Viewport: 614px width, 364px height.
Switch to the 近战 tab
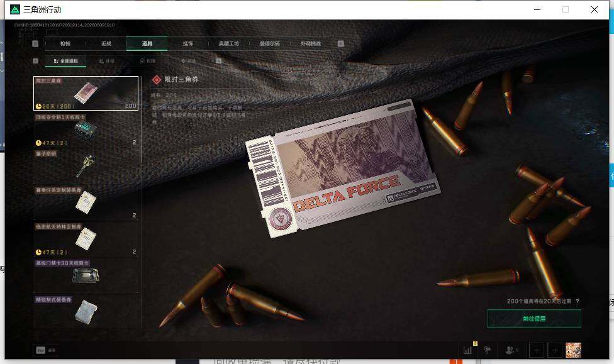tap(106, 43)
